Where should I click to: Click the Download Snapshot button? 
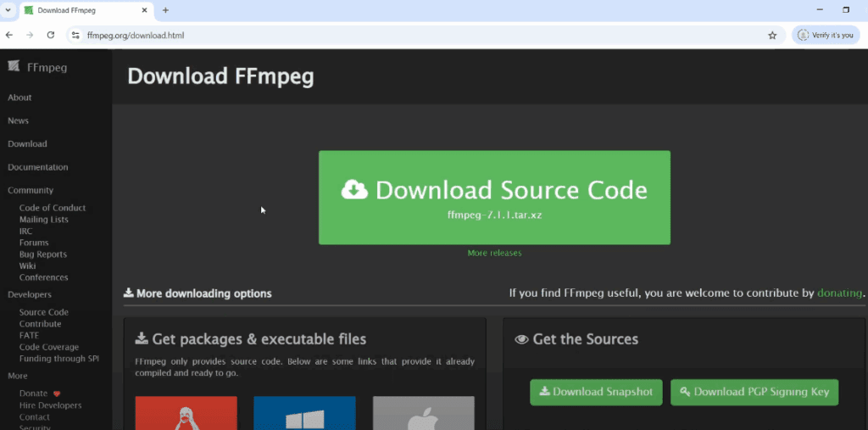click(596, 392)
